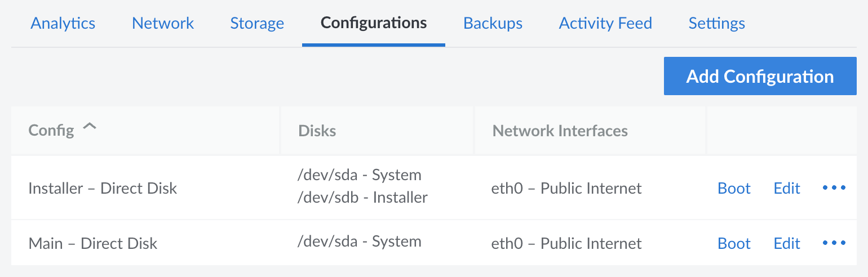
Task: Click the Network Interfaces column header
Action: 560,131
